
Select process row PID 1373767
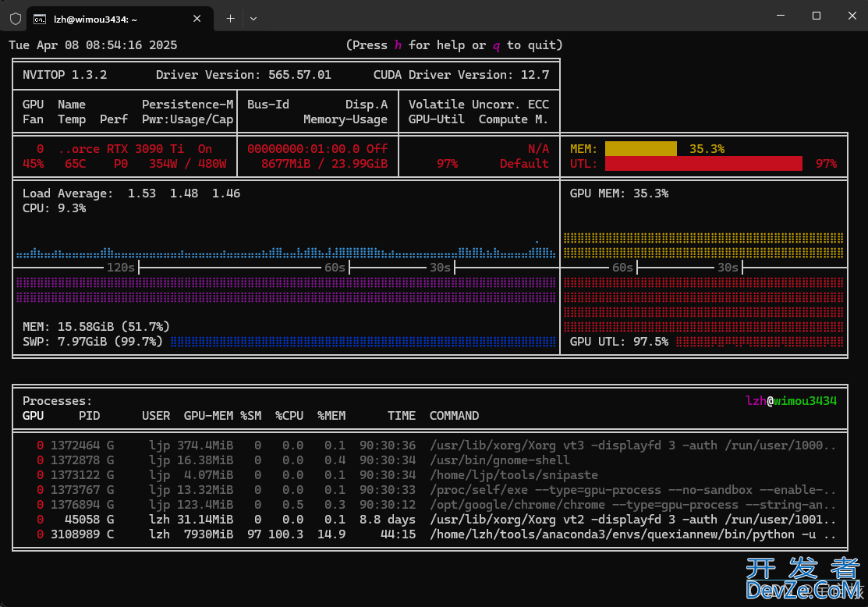[x=430, y=490]
